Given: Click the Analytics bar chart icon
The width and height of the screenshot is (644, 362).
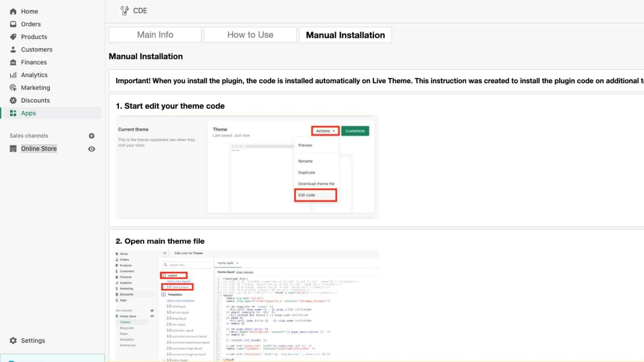Looking at the screenshot, I should pos(13,75).
